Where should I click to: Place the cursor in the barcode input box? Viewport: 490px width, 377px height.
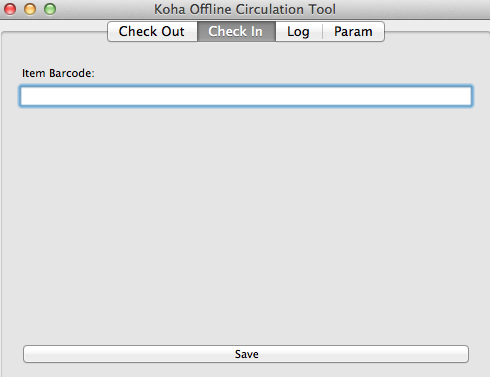click(246, 96)
